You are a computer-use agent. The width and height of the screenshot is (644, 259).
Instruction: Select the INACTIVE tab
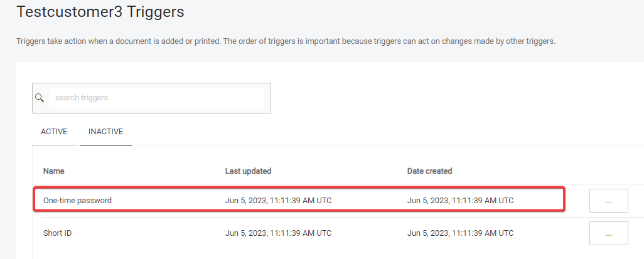(105, 132)
